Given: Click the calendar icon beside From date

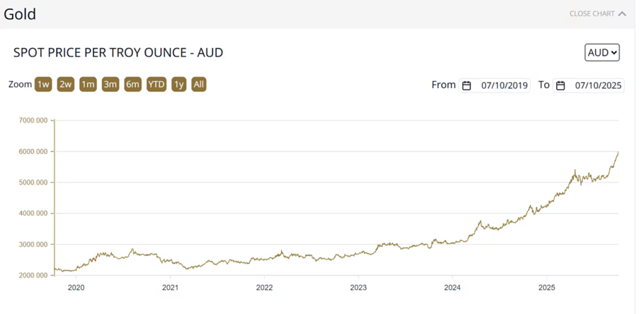Looking at the screenshot, I should [x=467, y=86].
